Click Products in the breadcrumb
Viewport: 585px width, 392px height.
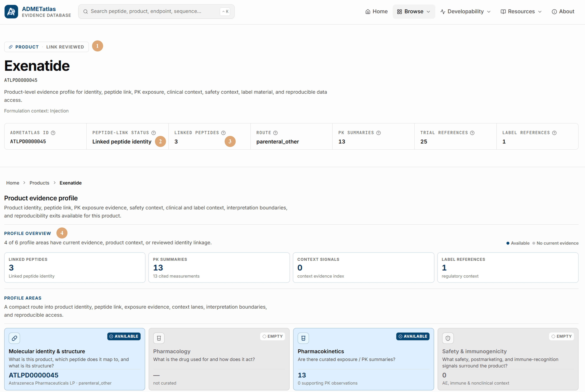click(39, 183)
